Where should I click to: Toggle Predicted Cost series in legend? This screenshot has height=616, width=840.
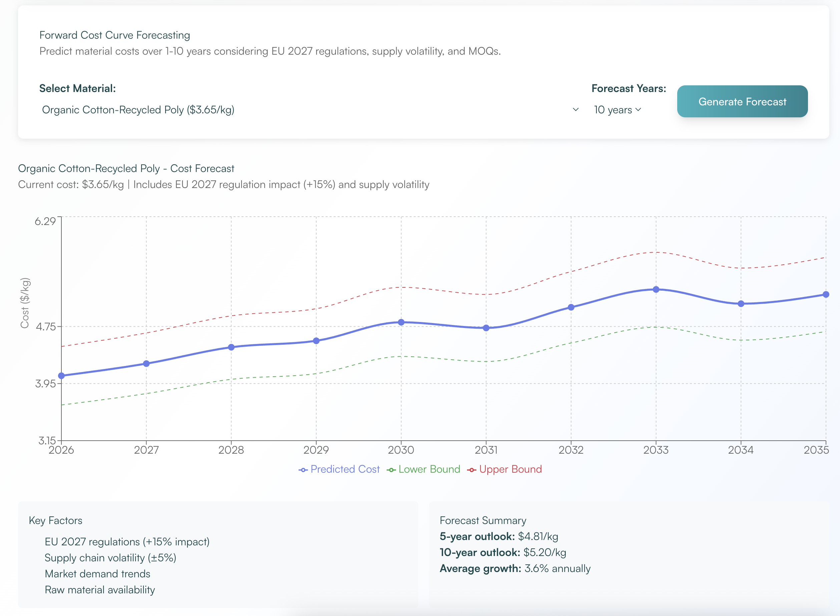(x=344, y=469)
